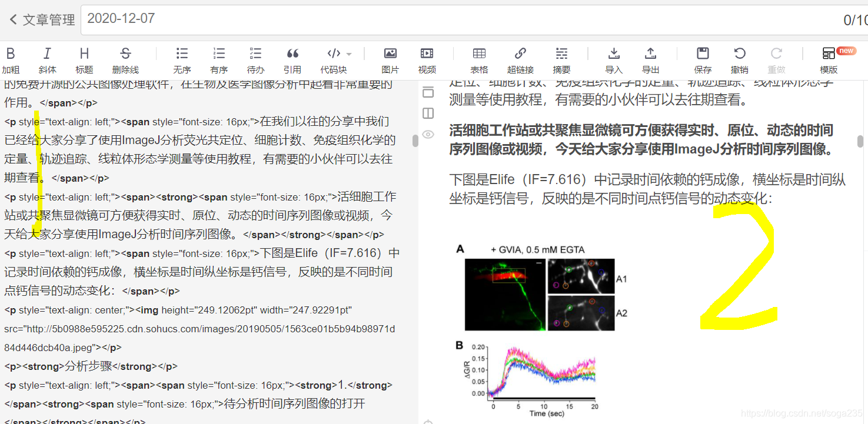Apply italic formatting (斜体)
868x424 pixels.
point(47,60)
